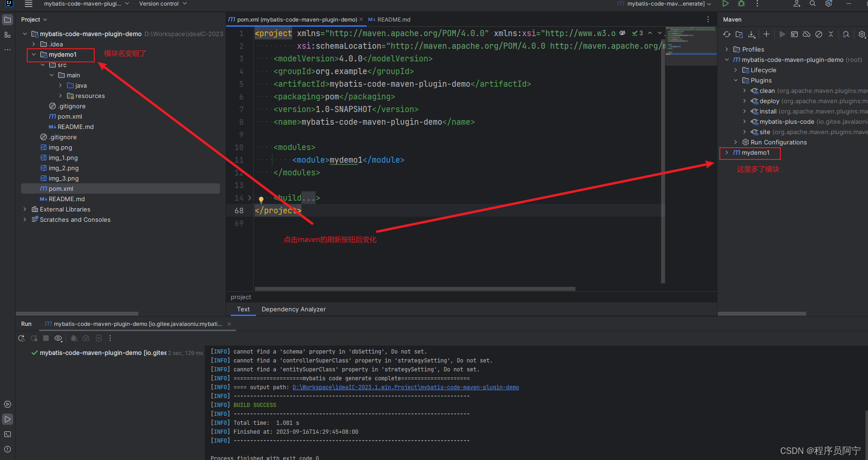
Task: Expand the folded build block on line 14
Action: pos(249,198)
